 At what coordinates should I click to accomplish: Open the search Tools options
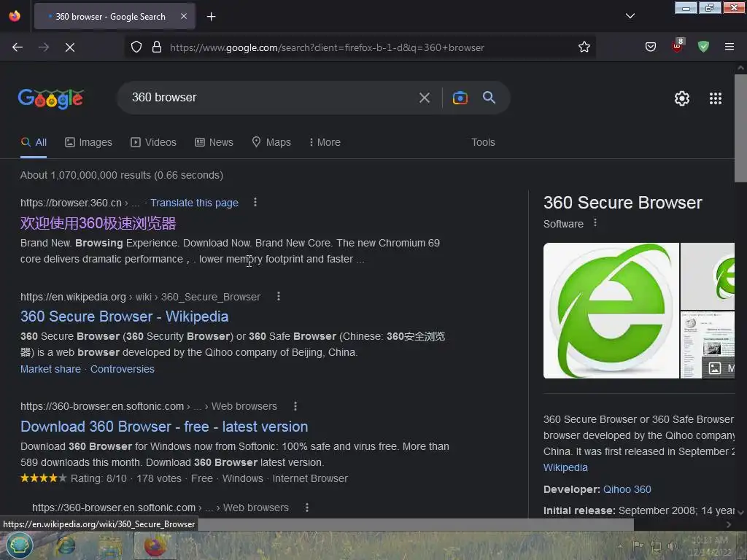(x=483, y=142)
